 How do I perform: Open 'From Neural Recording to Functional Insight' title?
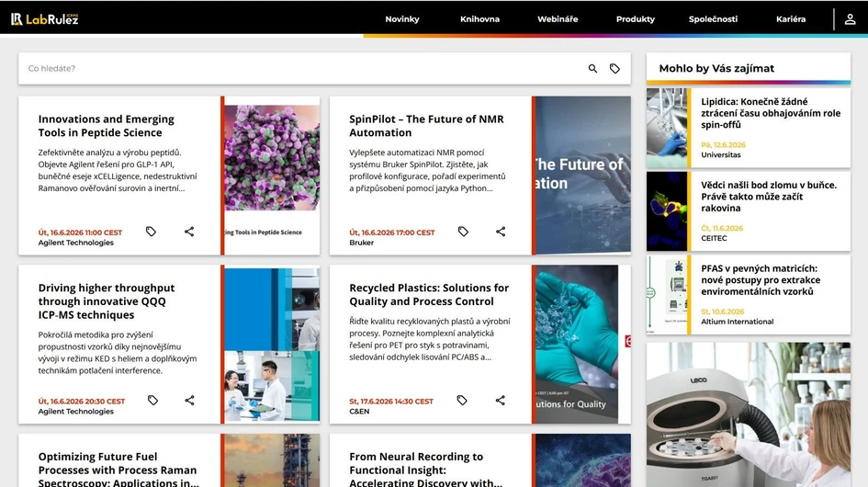pos(426,469)
